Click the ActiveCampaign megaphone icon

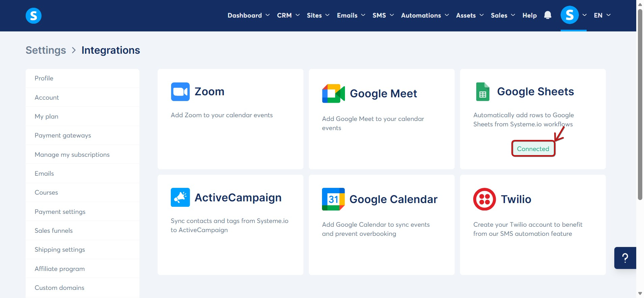point(180,197)
